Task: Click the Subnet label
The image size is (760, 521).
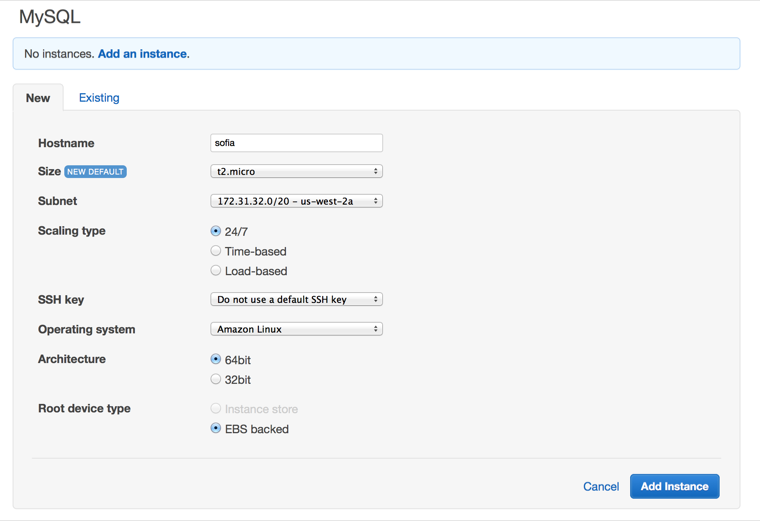Action: pyautogui.click(x=57, y=201)
